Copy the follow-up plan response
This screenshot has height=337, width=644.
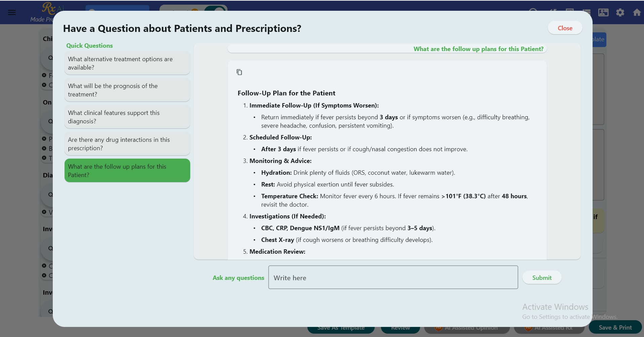(x=239, y=72)
